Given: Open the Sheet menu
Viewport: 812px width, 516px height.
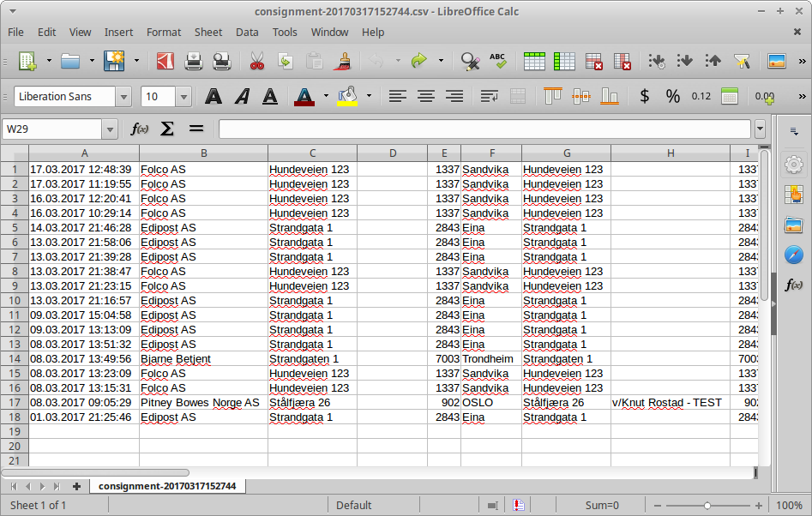Looking at the screenshot, I should tap(208, 32).
